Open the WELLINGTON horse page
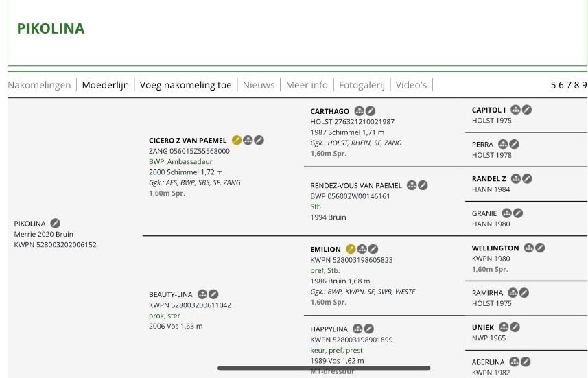This screenshot has height=378, width=588. coord(495,248)
